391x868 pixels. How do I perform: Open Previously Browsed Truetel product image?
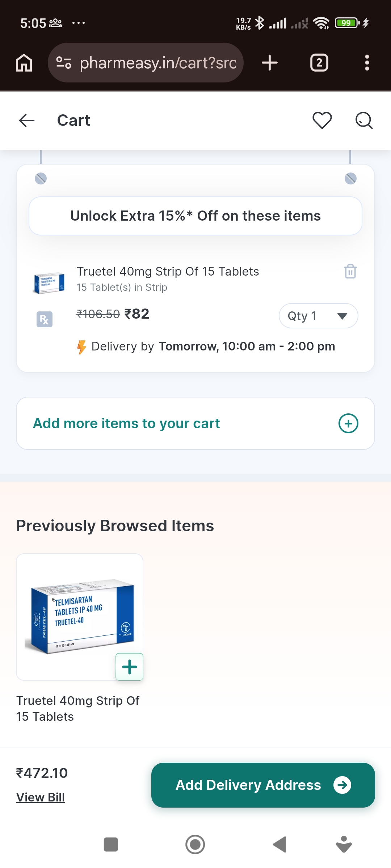[x=80, y=617]
